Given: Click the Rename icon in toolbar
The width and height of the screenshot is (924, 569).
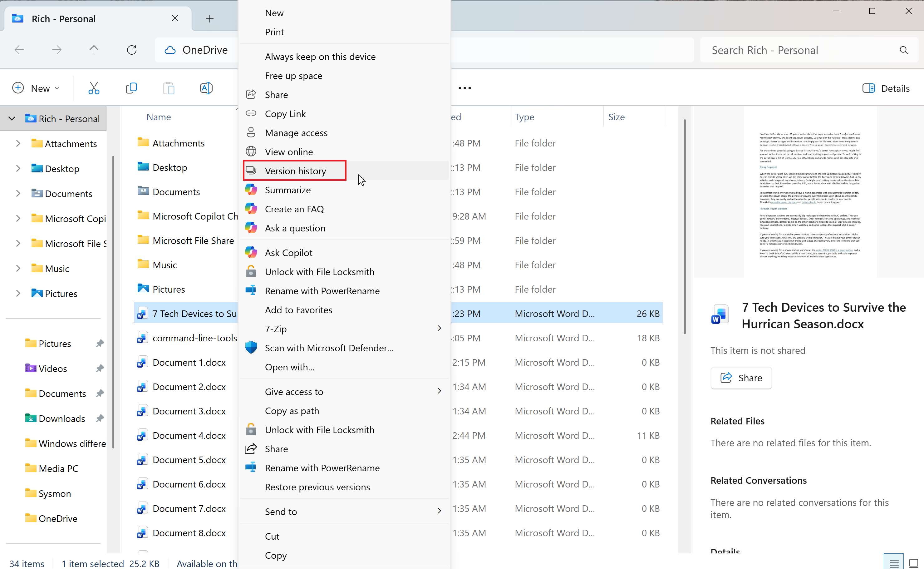Looking at the screenshot, I should pyautogui.click(x=206, y=88).
